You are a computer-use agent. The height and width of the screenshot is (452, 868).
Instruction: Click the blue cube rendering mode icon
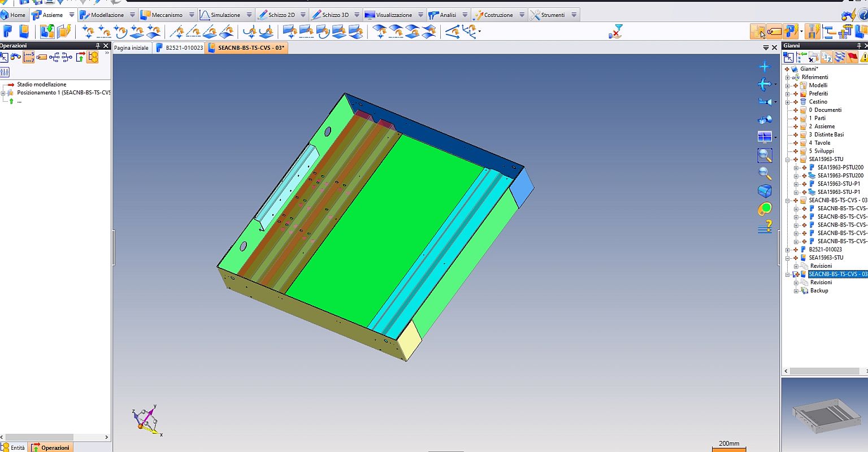click(765, 191)
